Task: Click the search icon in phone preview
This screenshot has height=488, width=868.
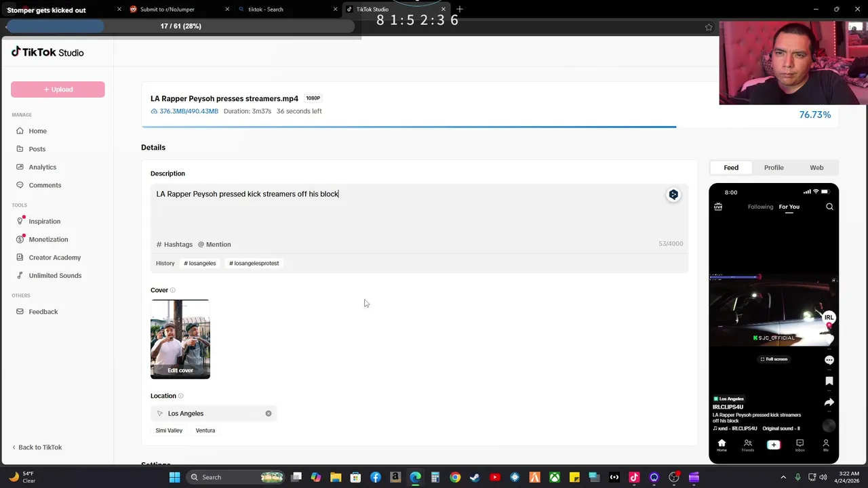Action: [x=829, y=207]
